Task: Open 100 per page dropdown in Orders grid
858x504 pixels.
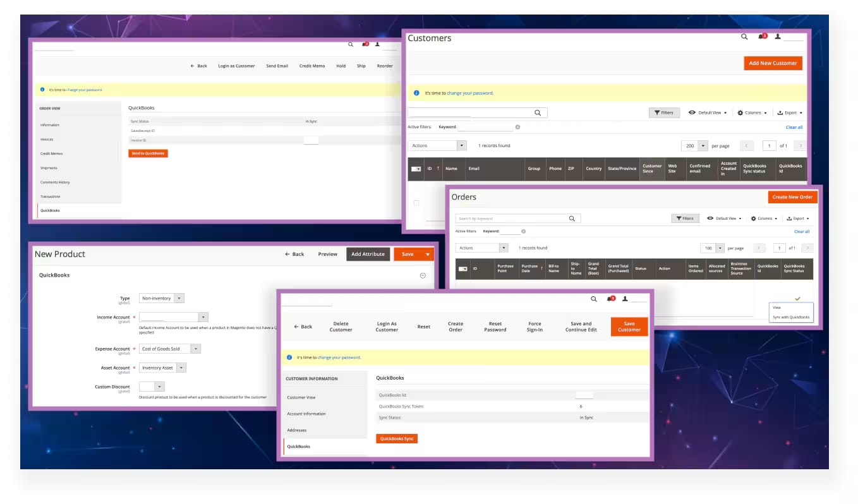Action: coord(713,248)
